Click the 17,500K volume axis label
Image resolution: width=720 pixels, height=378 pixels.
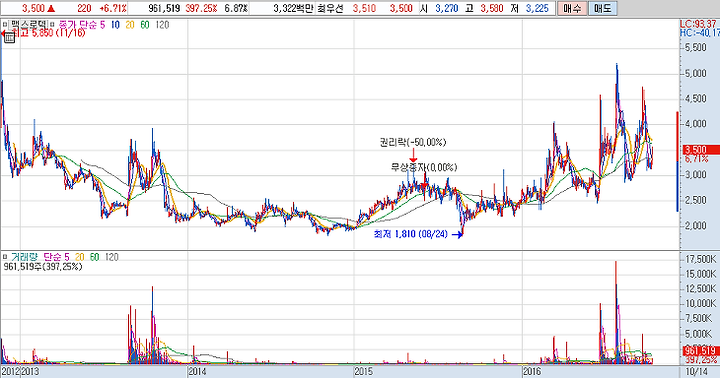click(700, 260)
